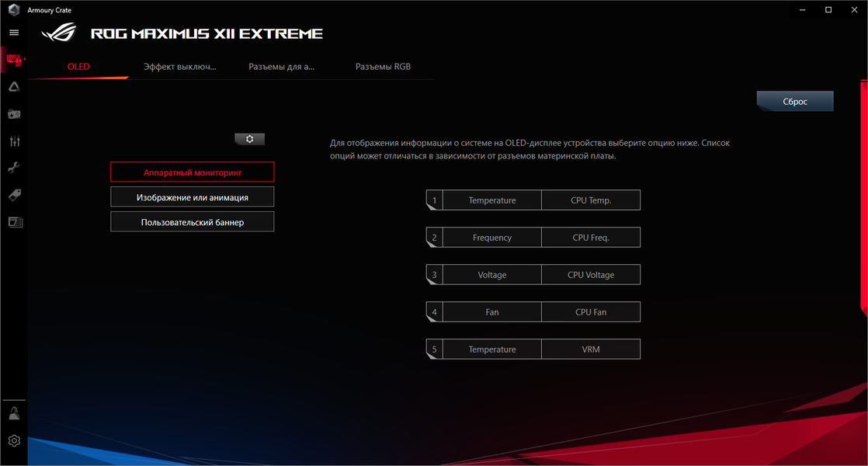This screenshot has height=466, width=868.
Task: Open the CPU Temp. dropdown
Action: [591, 200]
